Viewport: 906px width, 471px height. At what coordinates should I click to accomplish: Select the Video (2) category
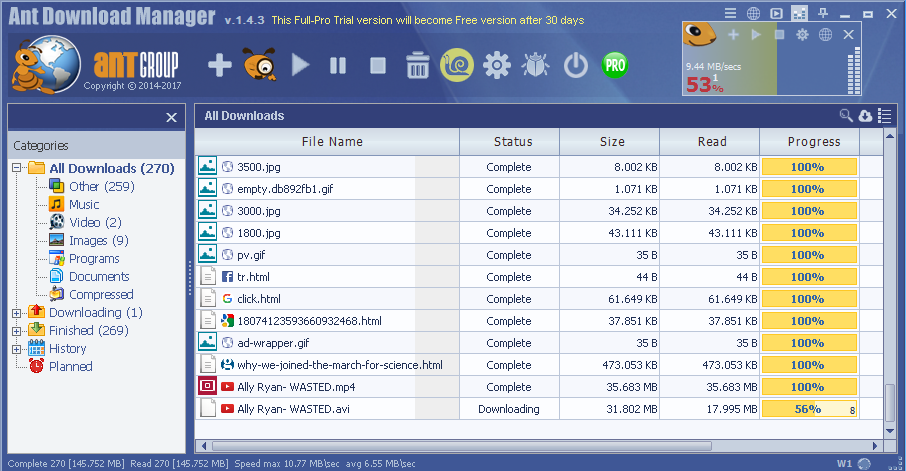click(95, 222)
